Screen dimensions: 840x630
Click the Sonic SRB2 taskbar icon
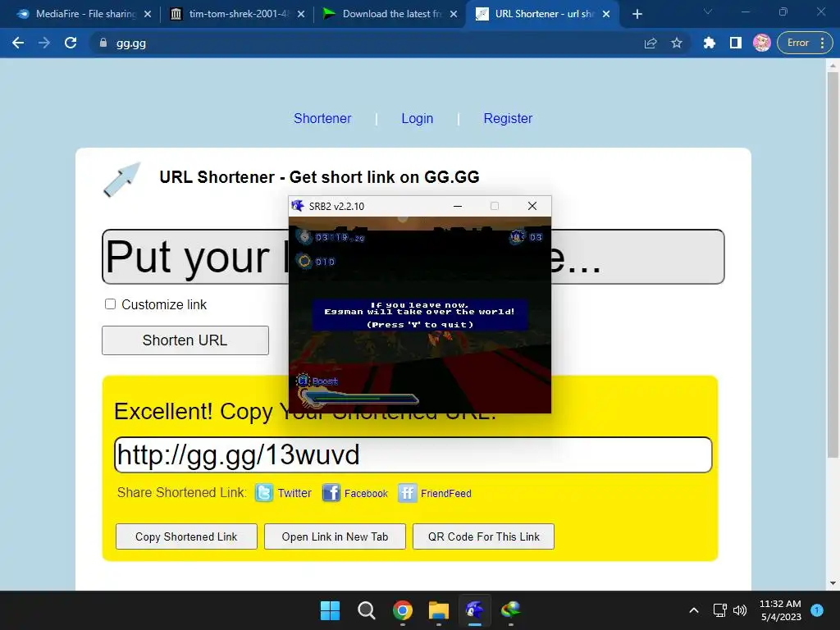click(475, 610)
